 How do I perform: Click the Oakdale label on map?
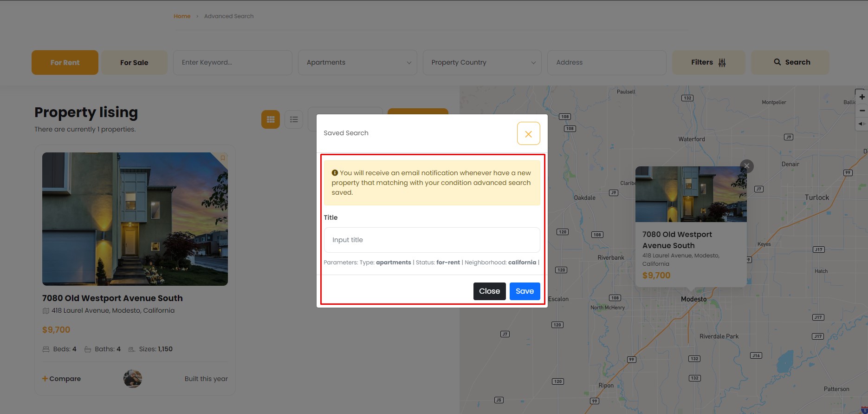point(585,198)
